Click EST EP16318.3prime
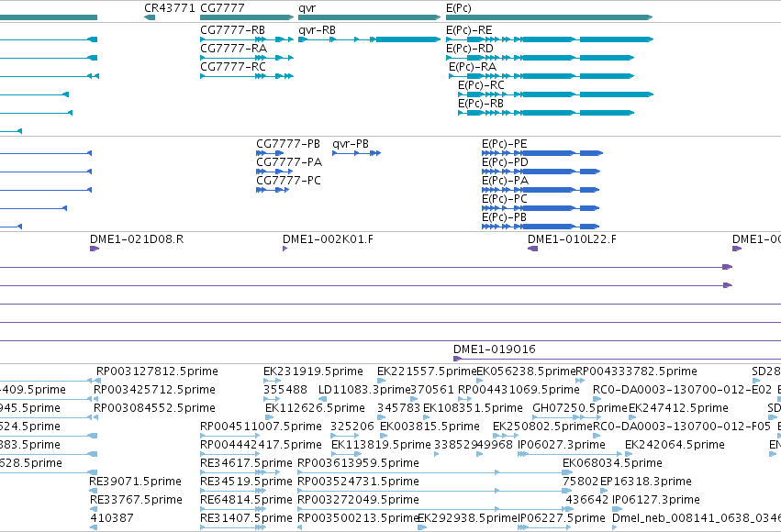The image size is (781, 532). point(606,491)
